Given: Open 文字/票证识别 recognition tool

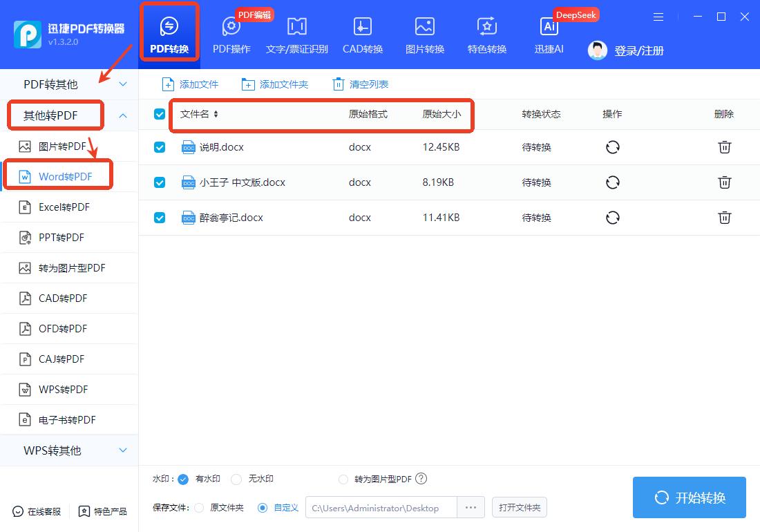Looking at the screenshot, I should [296, 32].
